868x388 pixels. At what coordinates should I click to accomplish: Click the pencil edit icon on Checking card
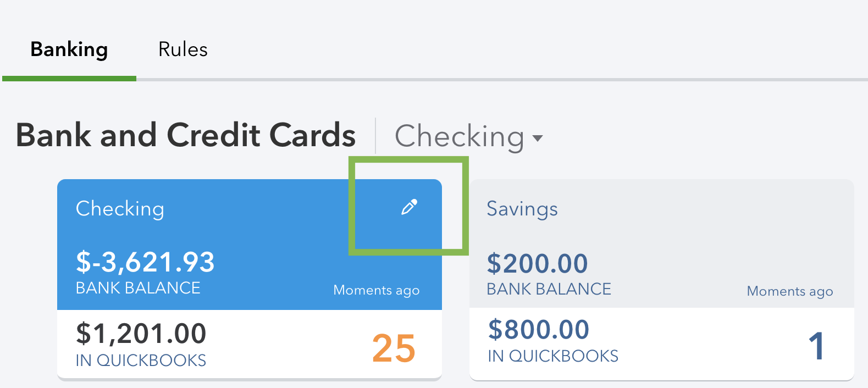(x=409, y=207)
